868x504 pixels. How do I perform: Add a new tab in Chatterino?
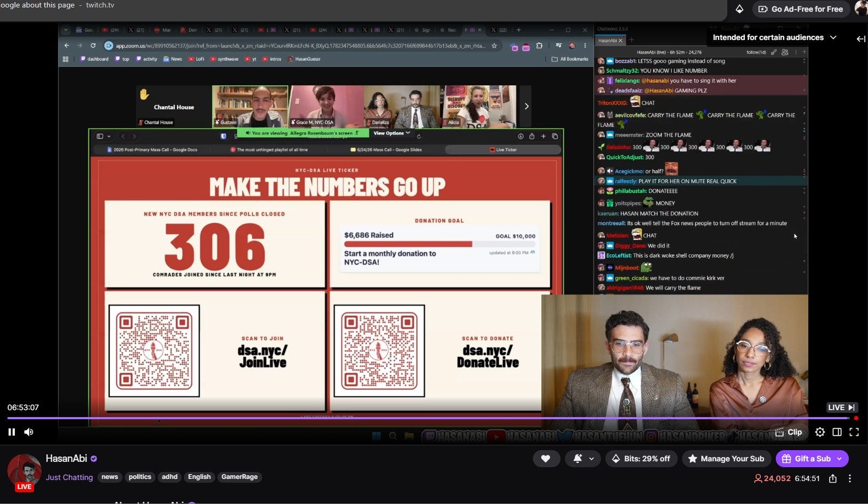[x=632, y=40]
